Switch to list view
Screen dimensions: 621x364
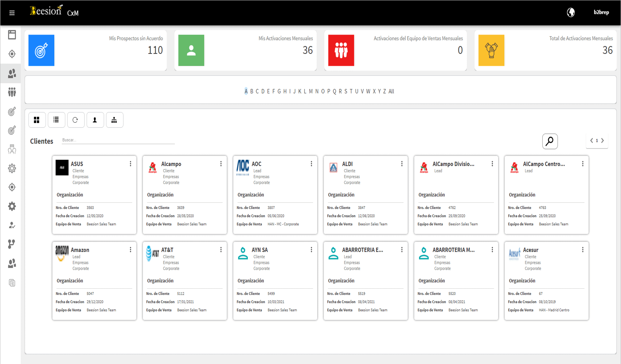pyautogui.click(x=56, y=120)
